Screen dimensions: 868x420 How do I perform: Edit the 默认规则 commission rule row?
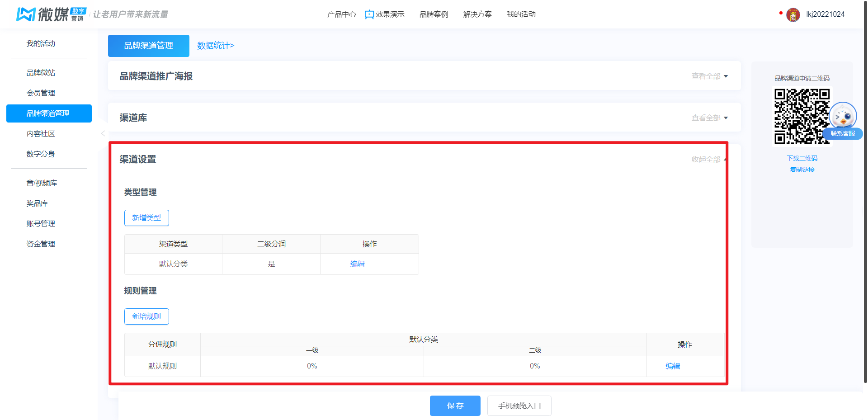tap(673, 366)
